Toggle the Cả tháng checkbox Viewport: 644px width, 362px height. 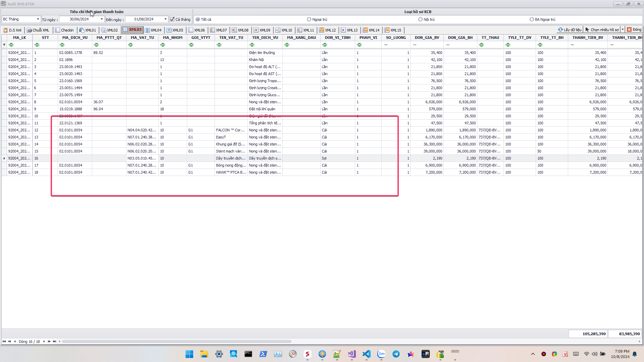[172, 19]
